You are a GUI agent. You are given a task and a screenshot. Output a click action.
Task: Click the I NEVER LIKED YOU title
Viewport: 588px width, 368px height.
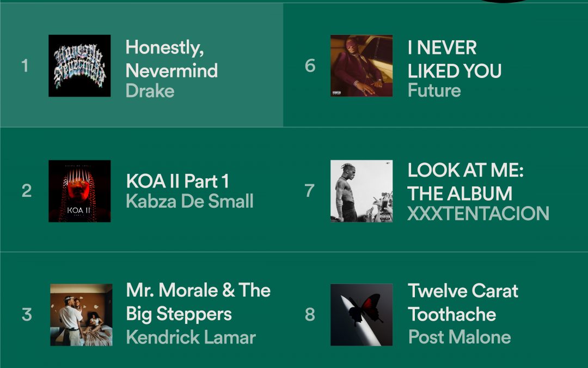point(455,59)
